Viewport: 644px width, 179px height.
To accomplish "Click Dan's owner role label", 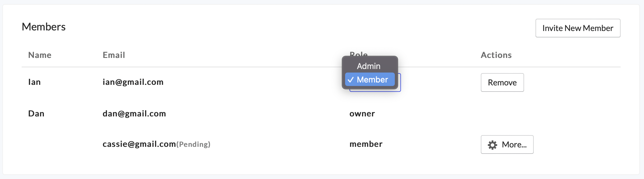I will [x=362, y=113].
